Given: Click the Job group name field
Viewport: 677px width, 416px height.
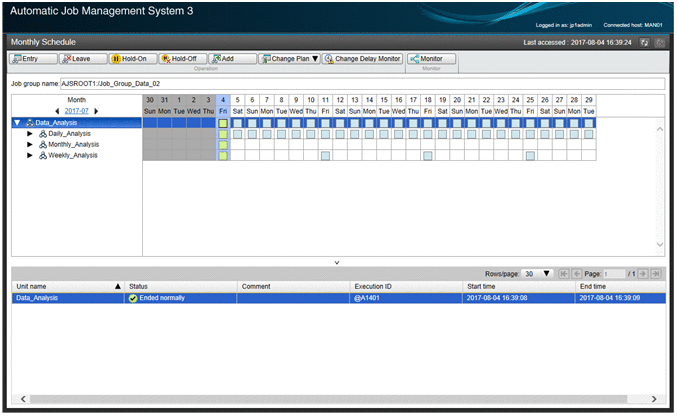Looking at the screenshot, I should pyautogui.click(x=360, y=85).
